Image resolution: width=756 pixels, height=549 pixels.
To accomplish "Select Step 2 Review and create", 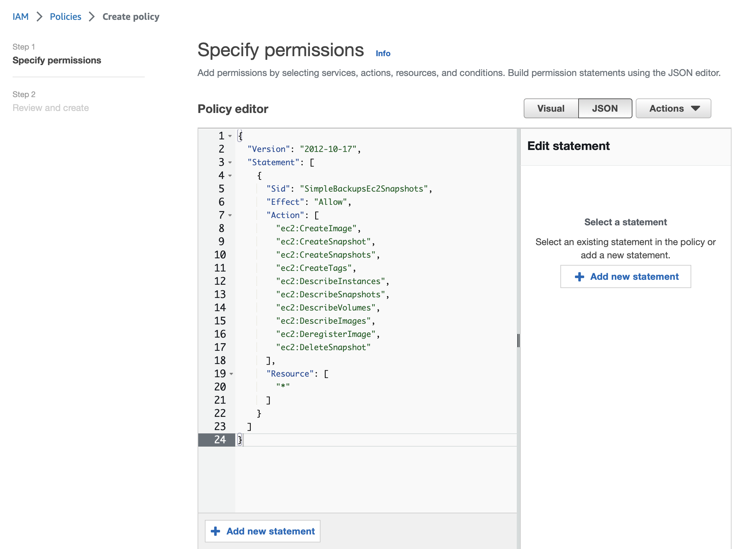I will tap(51, 107).
